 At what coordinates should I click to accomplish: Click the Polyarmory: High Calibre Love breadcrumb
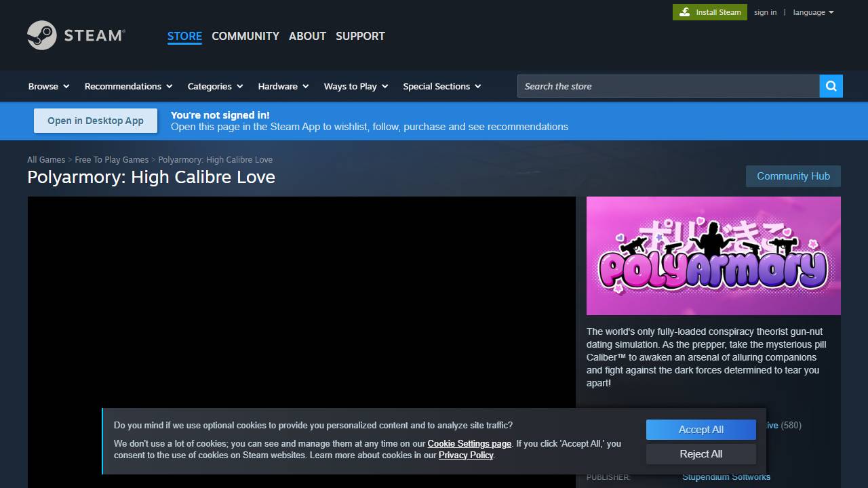pyautogui.click(x=215, y=160)
